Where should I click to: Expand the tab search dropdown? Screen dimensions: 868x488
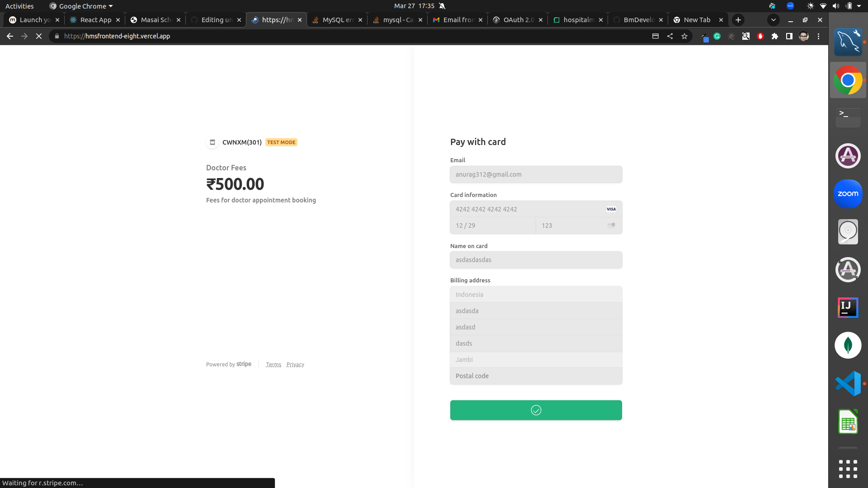point(773,20)
